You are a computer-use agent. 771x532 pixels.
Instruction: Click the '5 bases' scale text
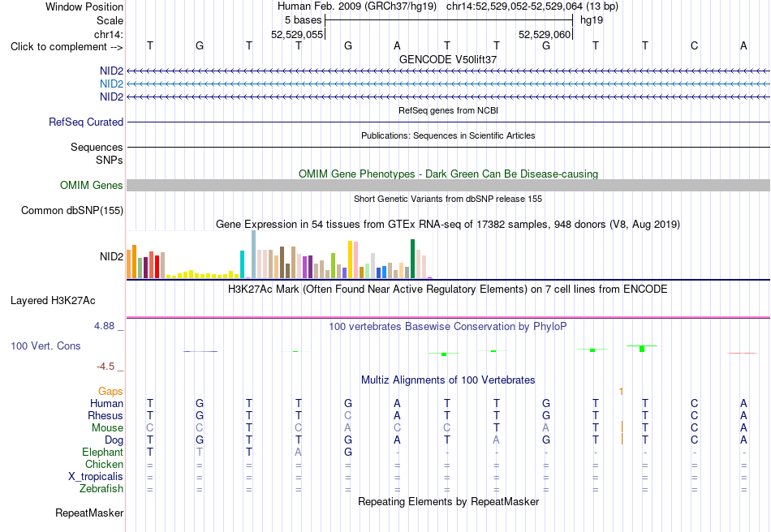click(303, 20)
